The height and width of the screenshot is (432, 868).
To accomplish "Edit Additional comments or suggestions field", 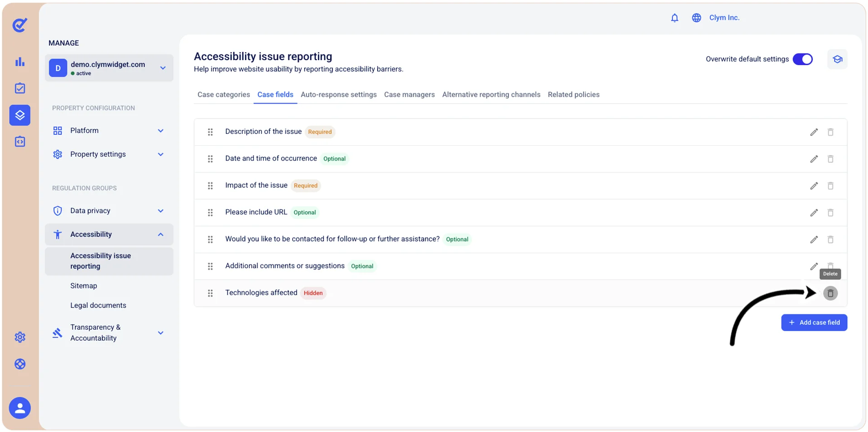I will pyautogui.click(x=814, y=266).
